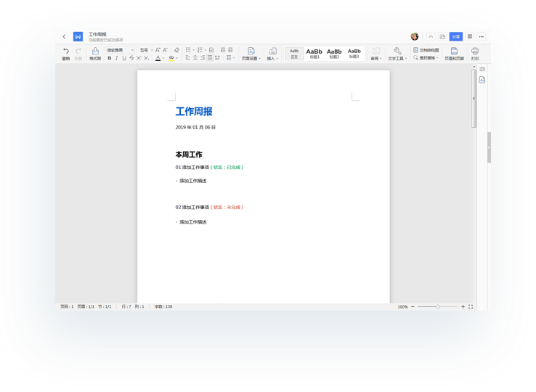Click the Print (打印) icon

[x=475, y=52]
